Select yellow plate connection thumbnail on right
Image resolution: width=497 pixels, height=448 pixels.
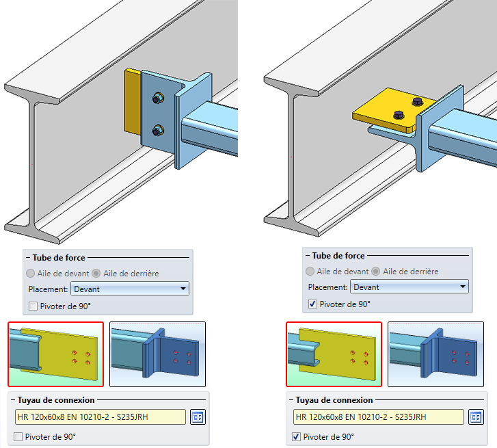pyautogui.click(x=334, y=354)
